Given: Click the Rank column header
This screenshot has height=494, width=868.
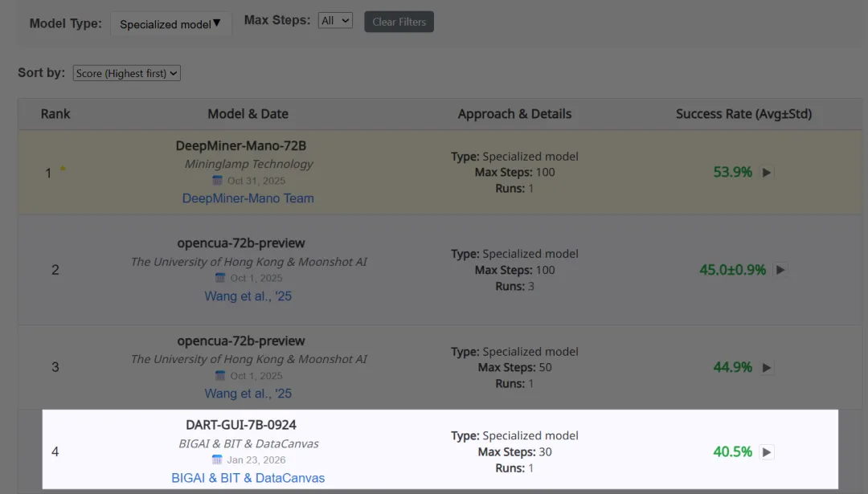Looking at the screenshot, I should tap(55, 114).
